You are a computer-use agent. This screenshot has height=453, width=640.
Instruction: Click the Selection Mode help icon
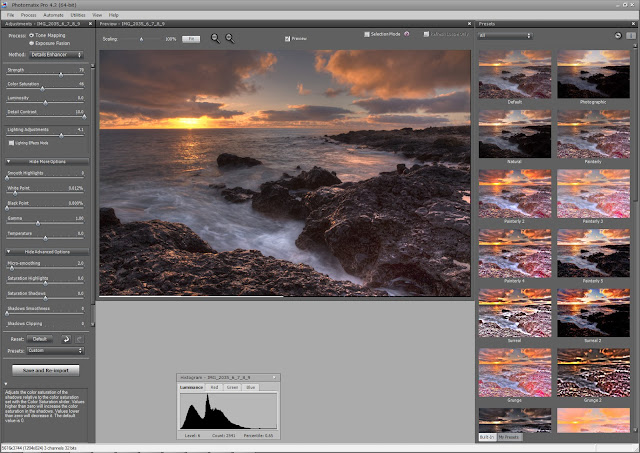click(407, 35)
